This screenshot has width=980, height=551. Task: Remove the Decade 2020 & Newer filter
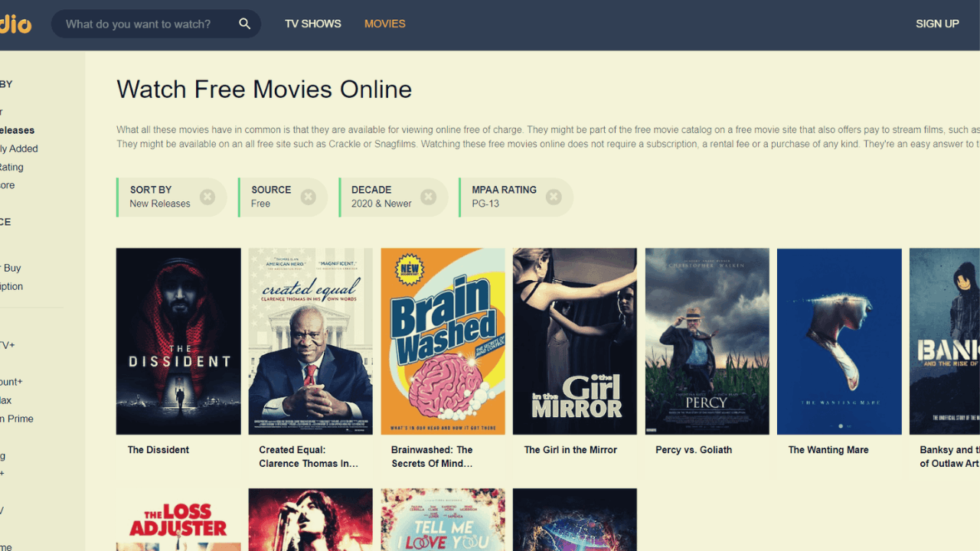(x=429, y=197)
